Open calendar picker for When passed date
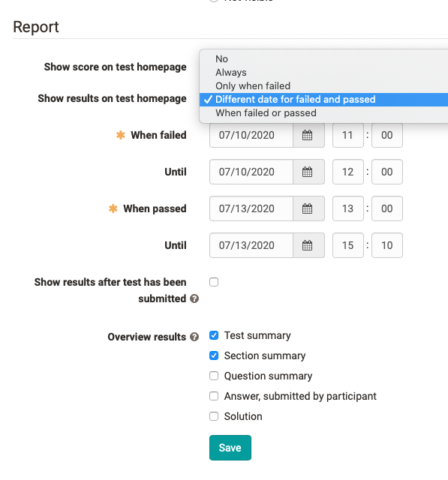This screenshot has width=448, height=480. (x=308, y=208)
